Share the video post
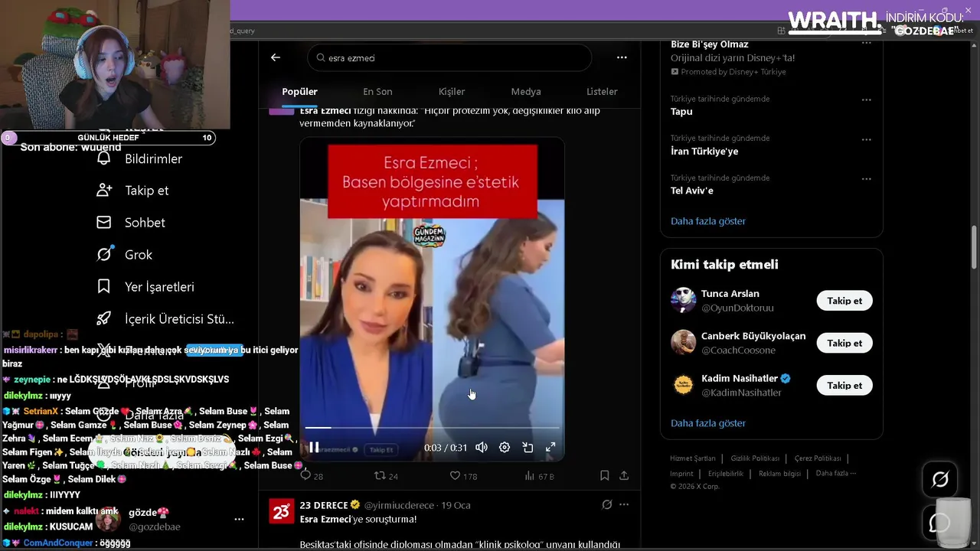The width and height of the screenshot is (980, 551). pos(624,476)
